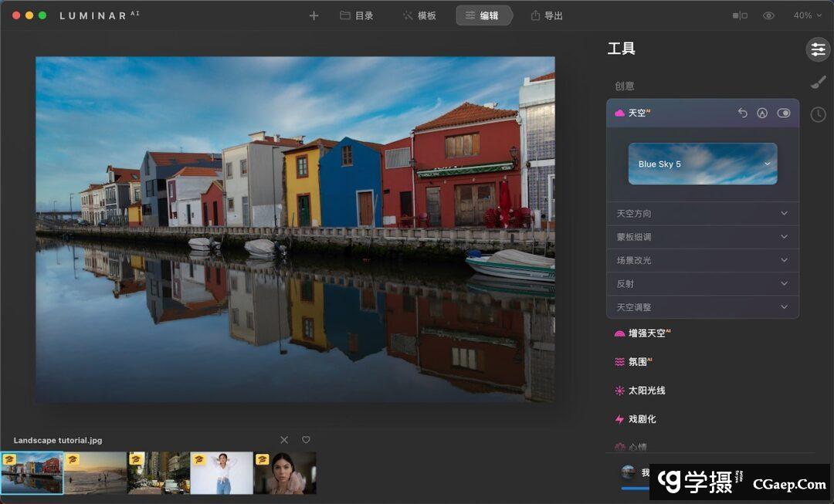
Task: Expand the 蒙板细调 section
Action: (x=703, y=237)
